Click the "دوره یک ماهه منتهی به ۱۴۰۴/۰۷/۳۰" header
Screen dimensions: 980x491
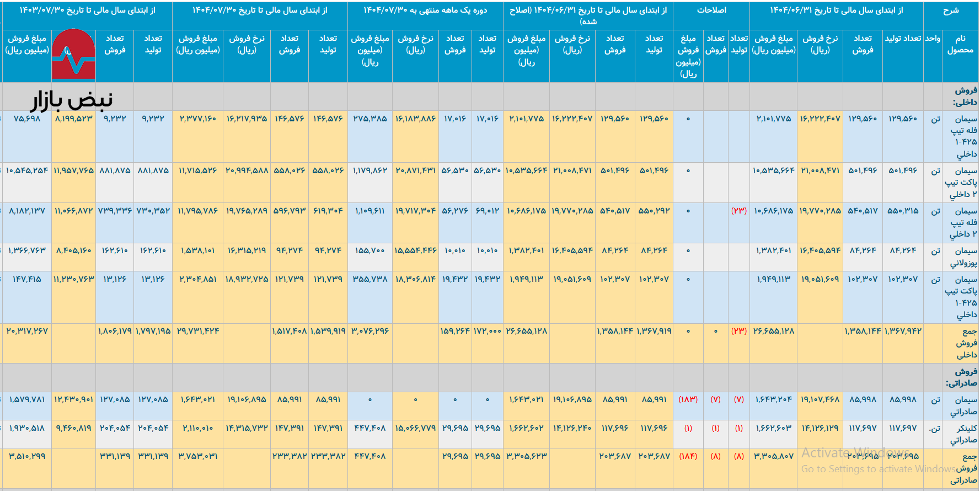[x=425, y=10]
